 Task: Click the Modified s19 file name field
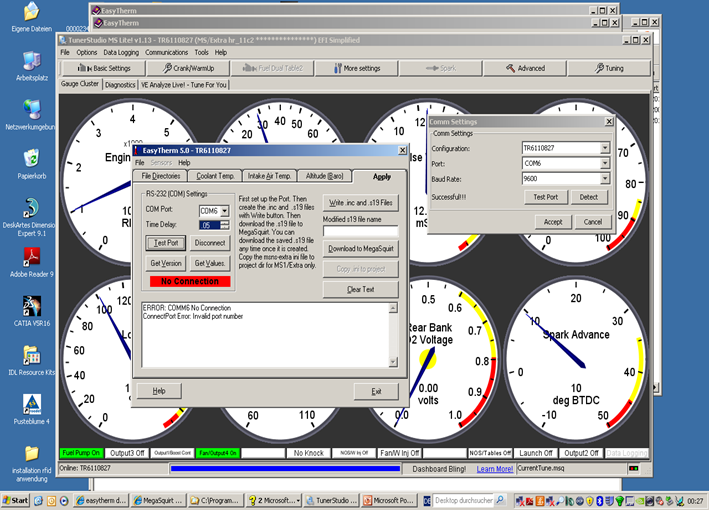pyautogui.click(x=360, y=231)
